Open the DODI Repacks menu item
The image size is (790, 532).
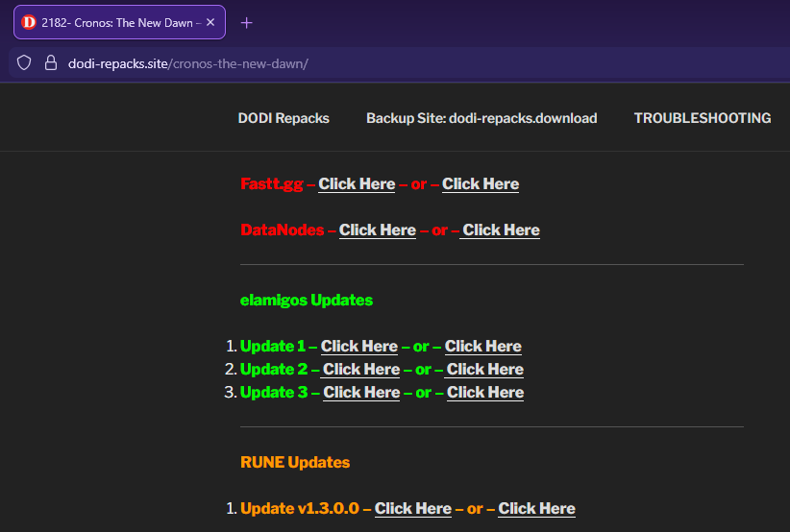pos(284,118)
